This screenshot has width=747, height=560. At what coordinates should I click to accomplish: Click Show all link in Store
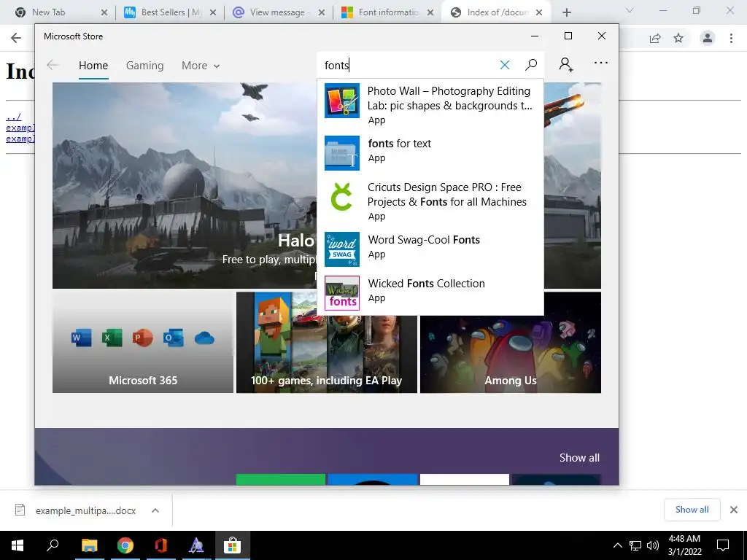click(x=579, y=458)
